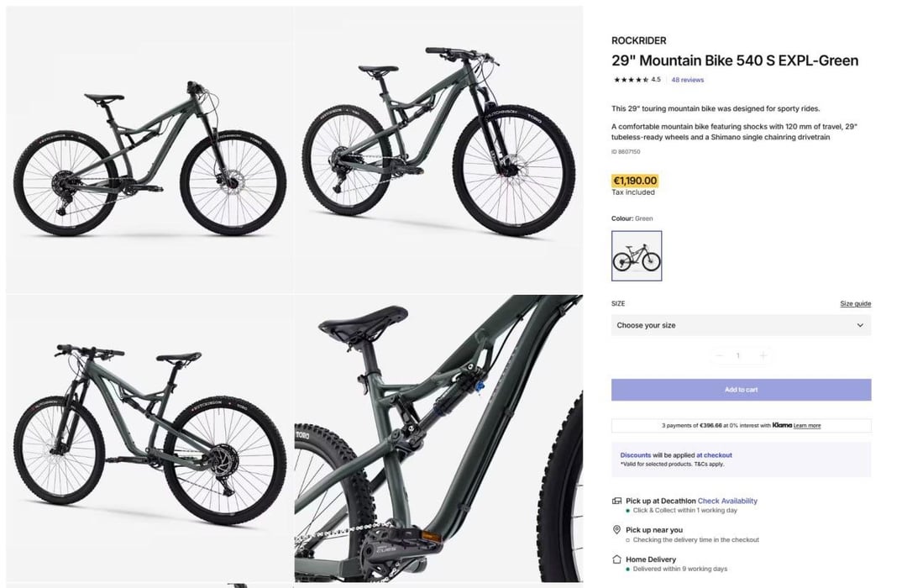Open the 48 reviews link
Viewport: 907px width, 588px height.
[688, 80]
